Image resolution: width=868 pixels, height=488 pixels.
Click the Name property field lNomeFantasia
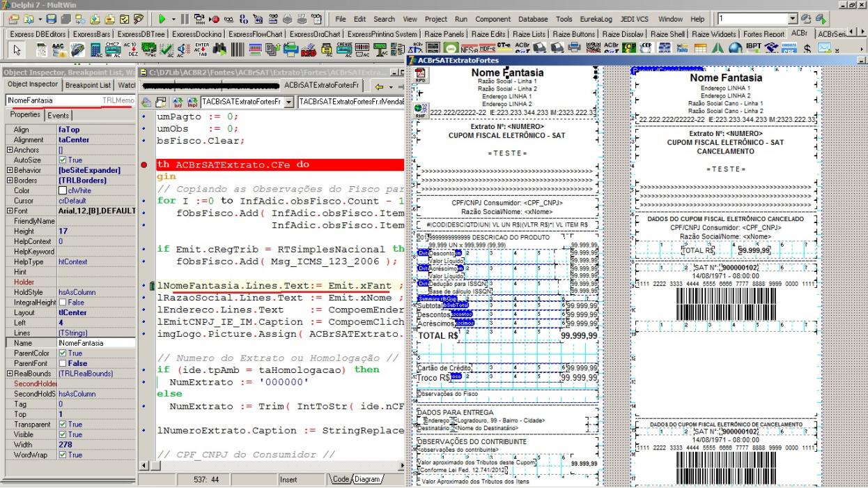(x=95, y=343)
